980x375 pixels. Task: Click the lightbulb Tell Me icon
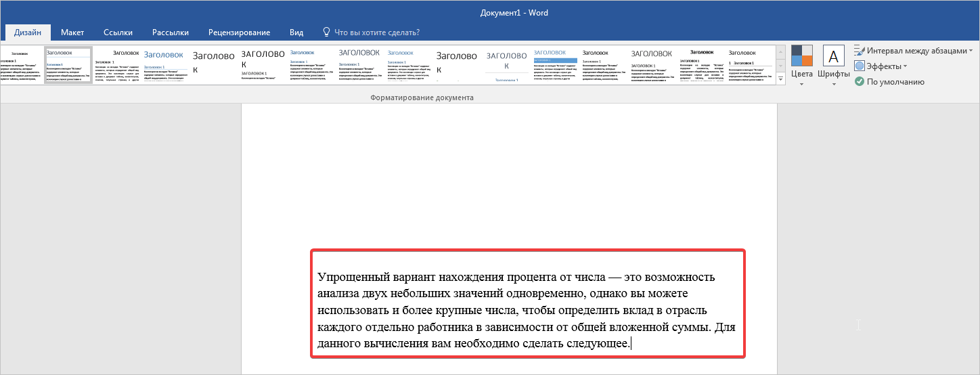326,32
